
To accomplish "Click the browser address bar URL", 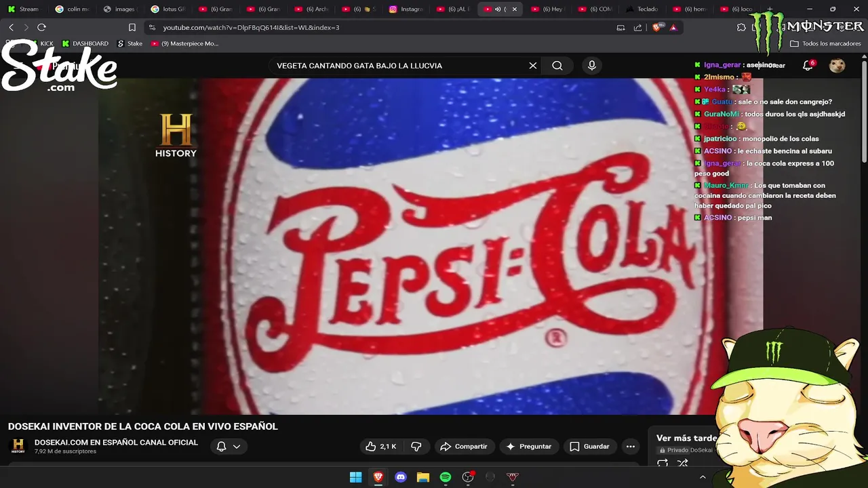I will (x=251, y=27).
